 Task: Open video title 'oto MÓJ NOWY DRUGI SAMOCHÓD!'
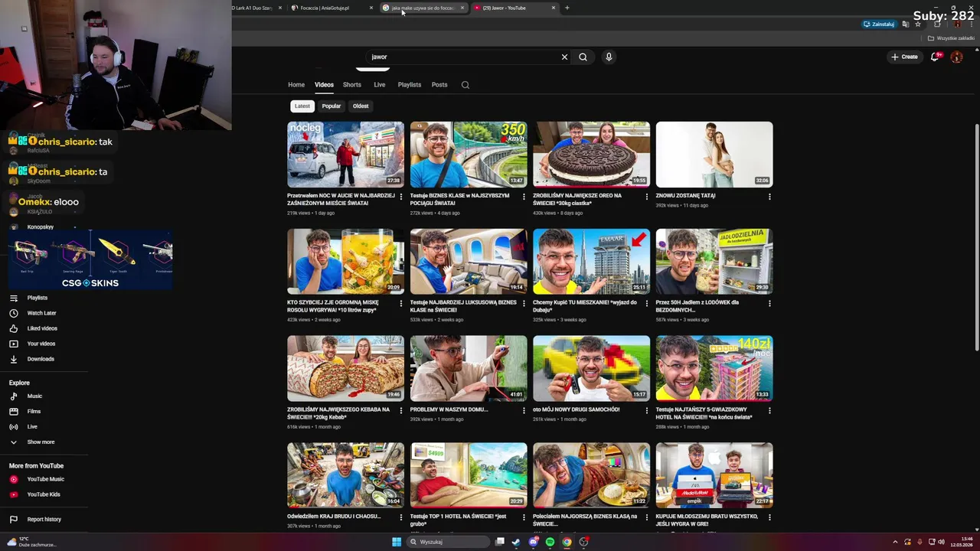point(576,409)
